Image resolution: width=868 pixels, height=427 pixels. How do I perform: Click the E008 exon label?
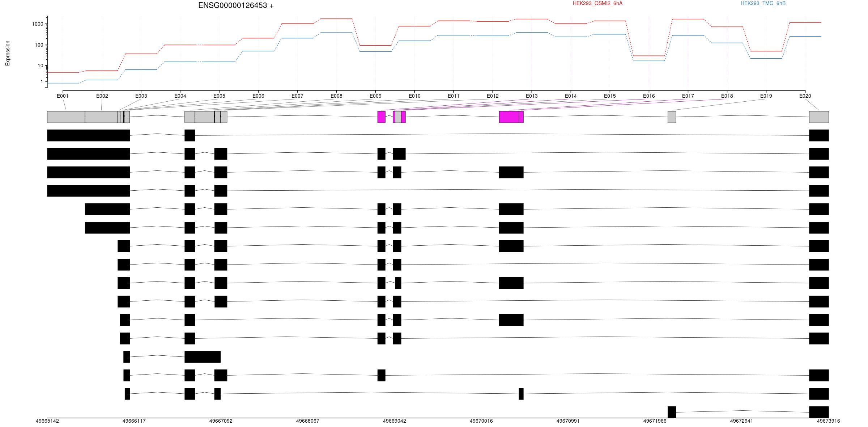(336, 96)
